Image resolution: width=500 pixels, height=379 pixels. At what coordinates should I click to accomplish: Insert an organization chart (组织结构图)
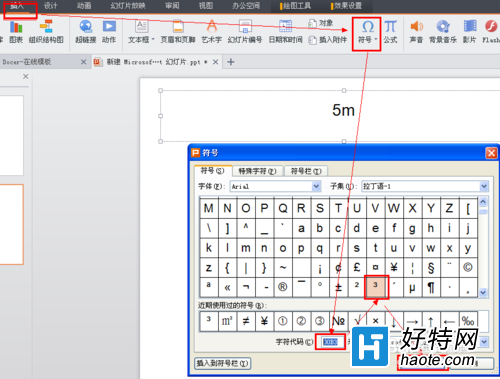point(46,32)
